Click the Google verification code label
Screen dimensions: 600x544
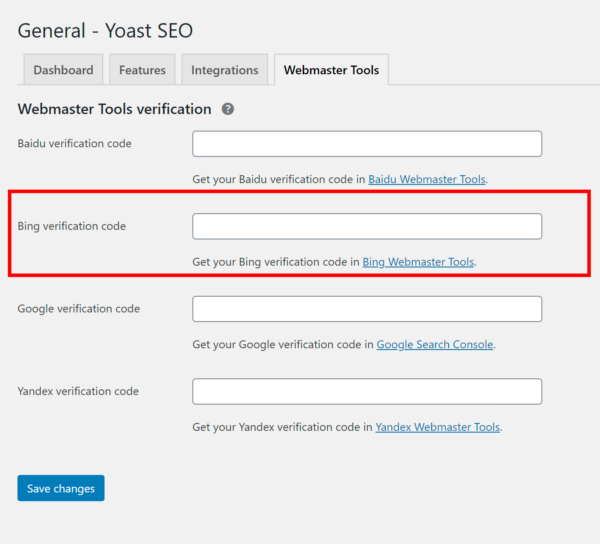79,309
